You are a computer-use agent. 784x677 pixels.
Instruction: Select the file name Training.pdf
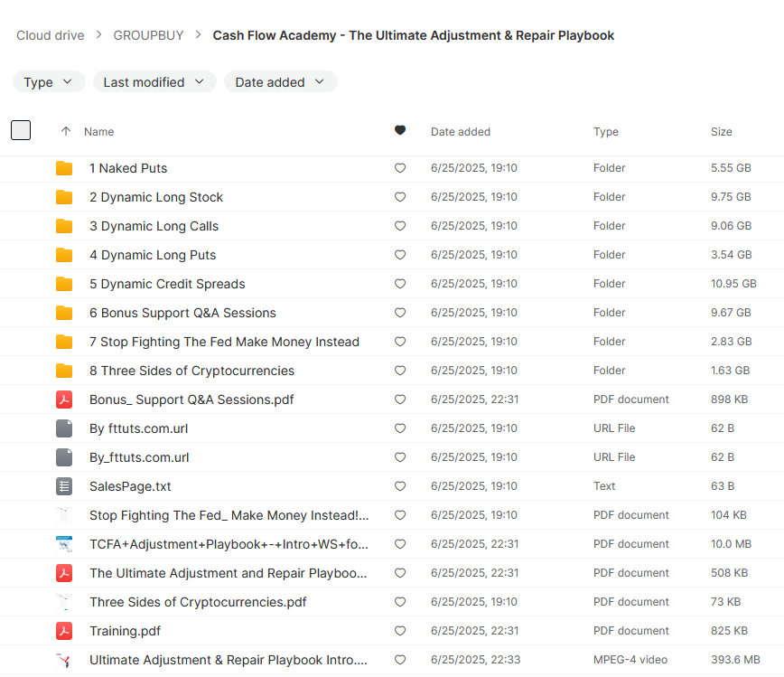click(125, 631)
